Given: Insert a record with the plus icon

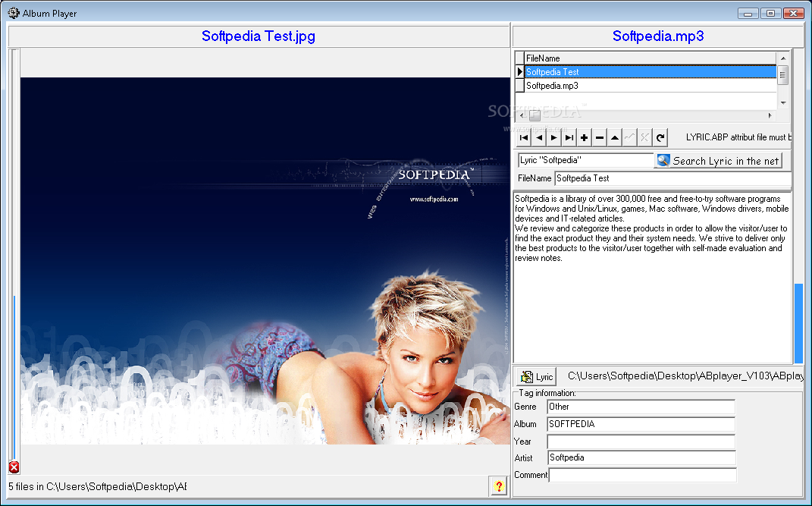Looking at the screenshot, I should click(584, 138).
